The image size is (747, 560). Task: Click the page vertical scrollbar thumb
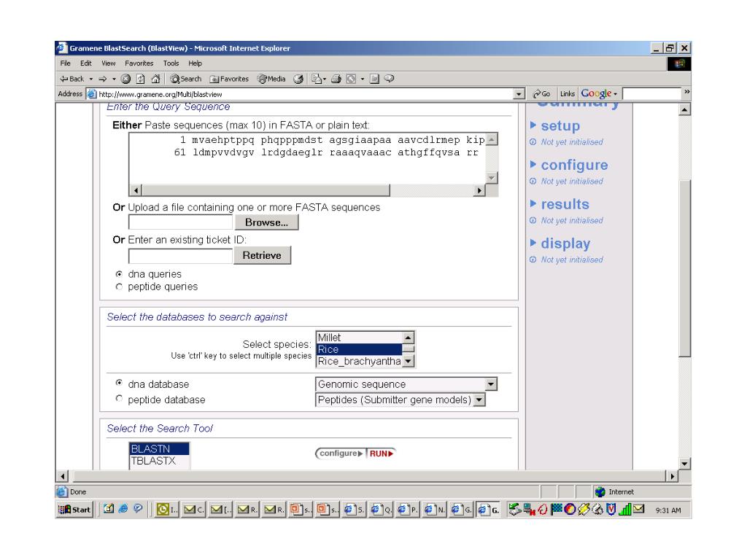[x=684, y=268]
